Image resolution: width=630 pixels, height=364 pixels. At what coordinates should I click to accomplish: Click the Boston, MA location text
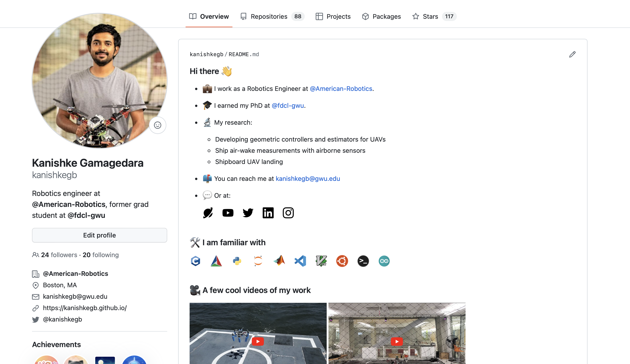click(x=60, y=285)
